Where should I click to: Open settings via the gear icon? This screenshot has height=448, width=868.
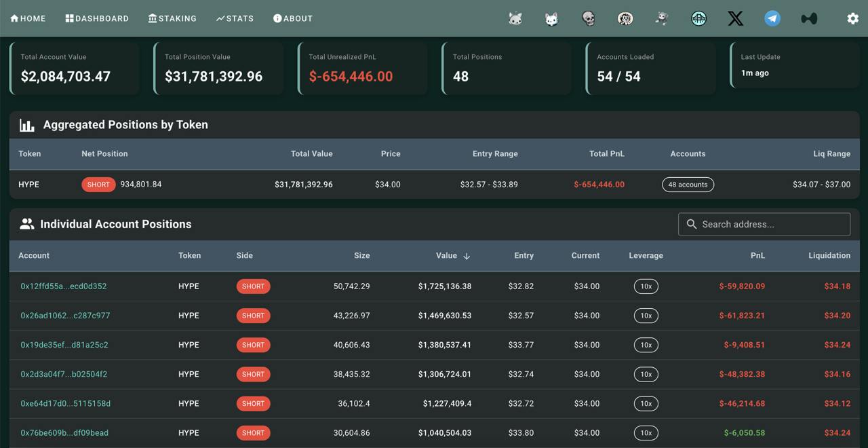(x=852, y=18)
